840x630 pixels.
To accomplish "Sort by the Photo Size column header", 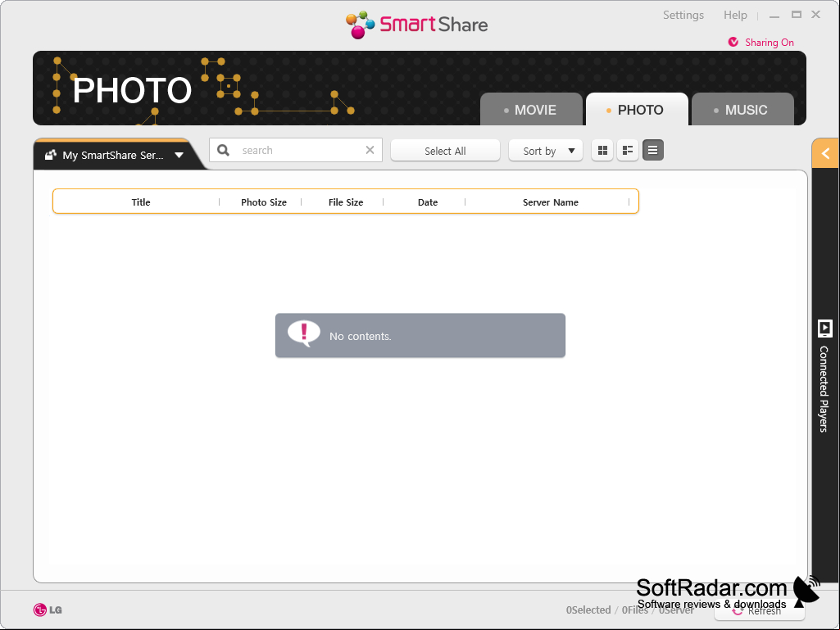I will click(264, 202).
